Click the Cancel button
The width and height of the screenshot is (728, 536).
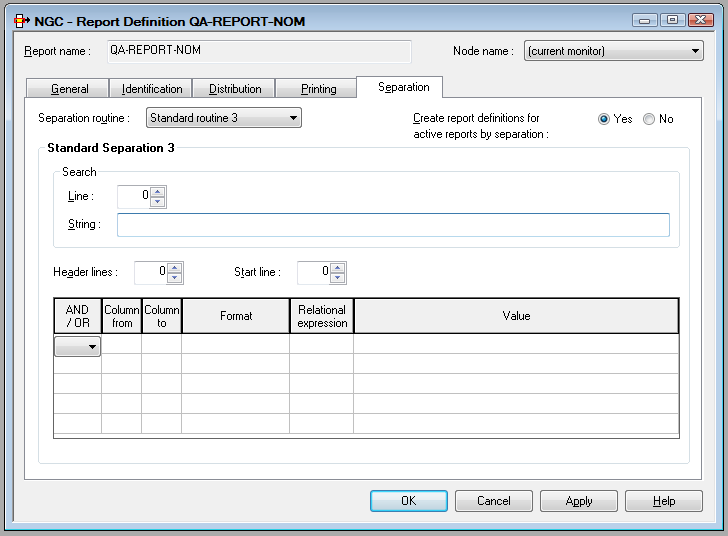[494, 501]
